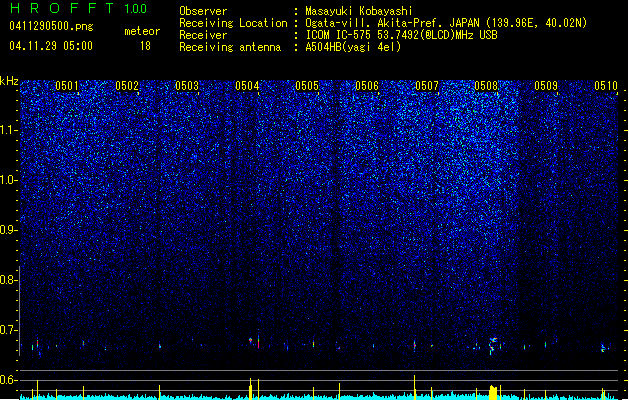The width and height of the screenshot is (629, 400).
Task: Click the meteor label
Action: coord(142,31)
